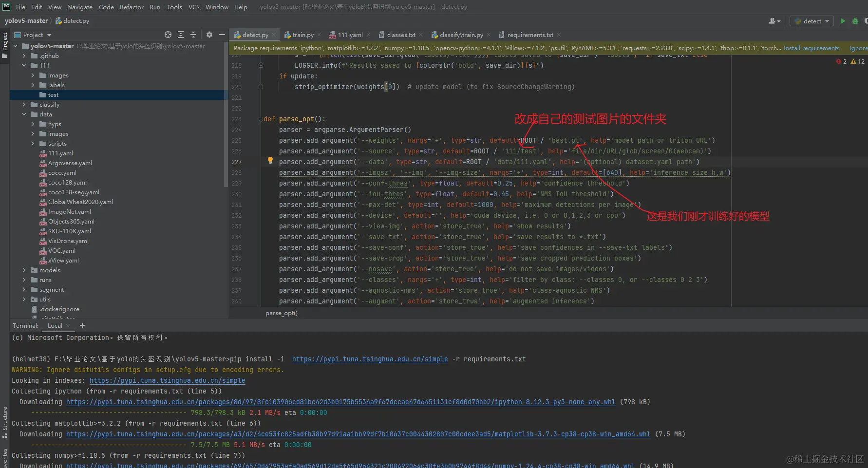868x468 pixels.
Task: Open Project panel gear settings
Action: (x=209, y=35)
